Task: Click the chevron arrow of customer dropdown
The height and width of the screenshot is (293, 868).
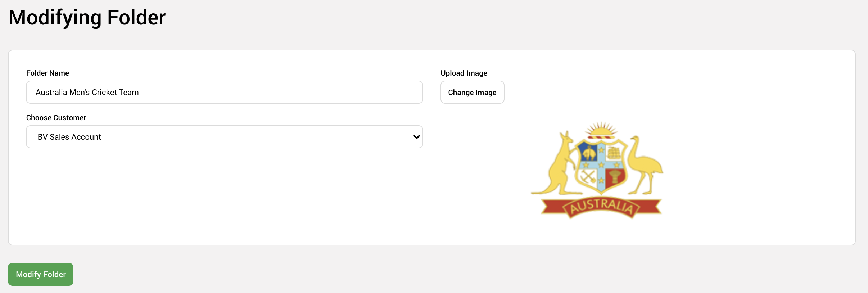Action: click(417, 137)
